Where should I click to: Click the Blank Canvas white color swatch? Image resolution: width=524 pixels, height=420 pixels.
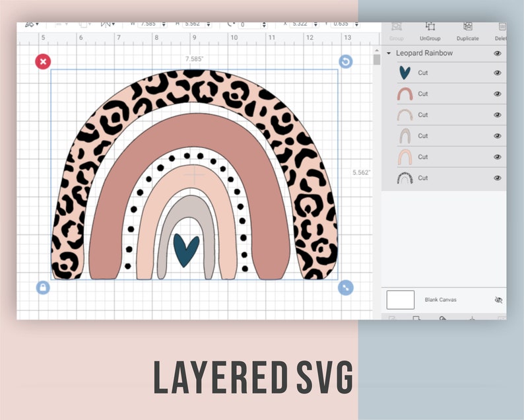click(x=401, y=300)
